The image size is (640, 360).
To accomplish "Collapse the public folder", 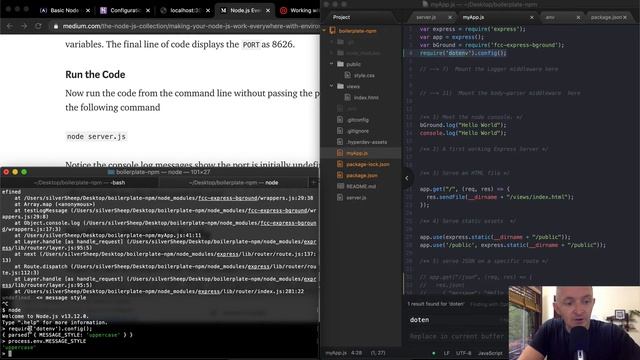I will (x=331, y=64).
